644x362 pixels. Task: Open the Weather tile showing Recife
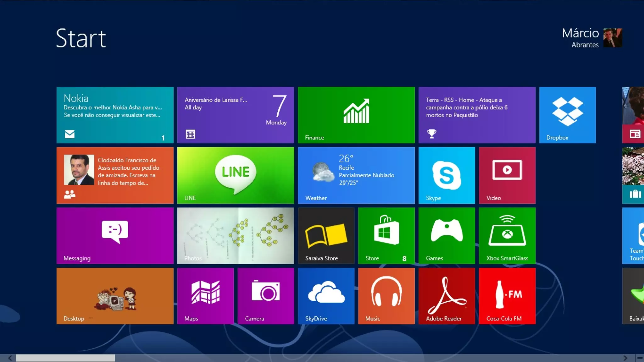[356, 175]
